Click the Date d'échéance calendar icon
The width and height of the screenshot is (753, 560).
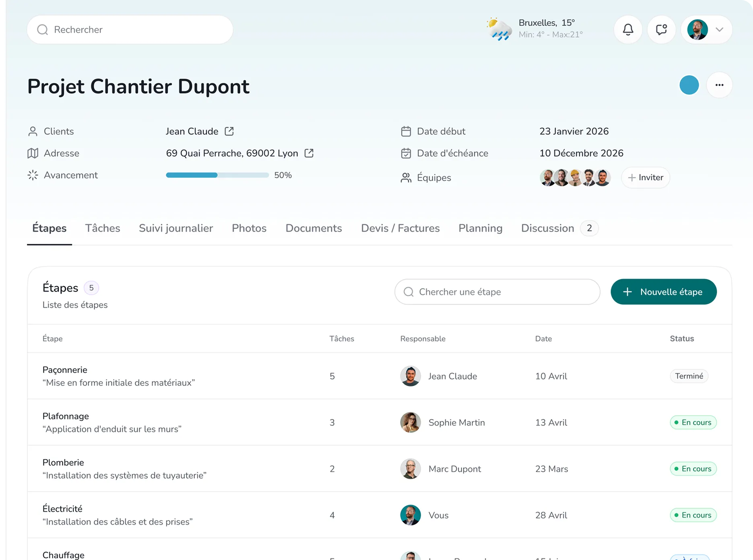(x=406, y=153)
